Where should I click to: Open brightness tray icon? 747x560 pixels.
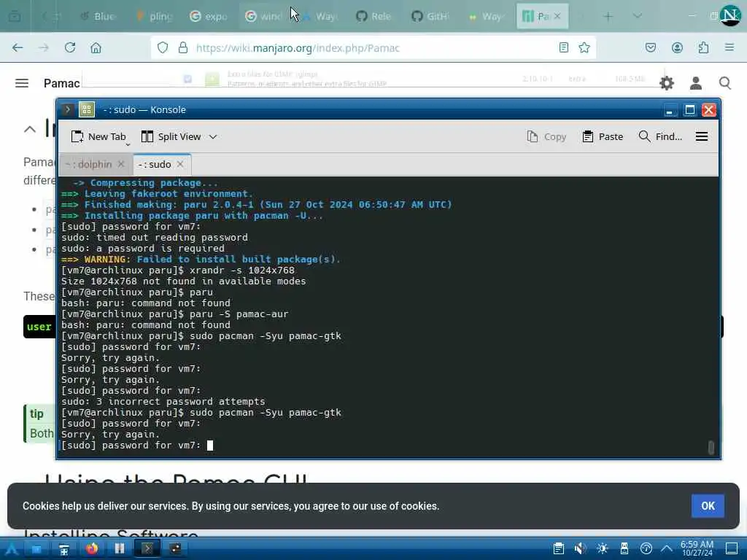pos(602,548)
